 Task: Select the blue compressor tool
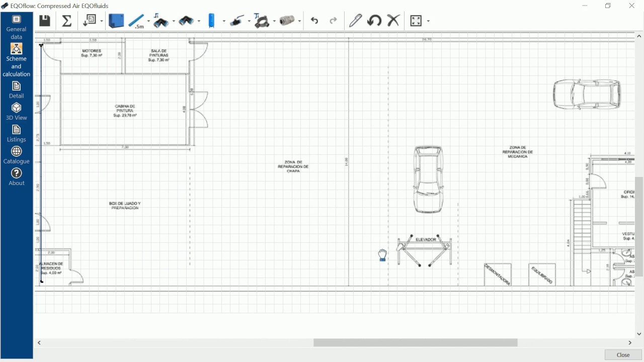[x=116, y=21]
